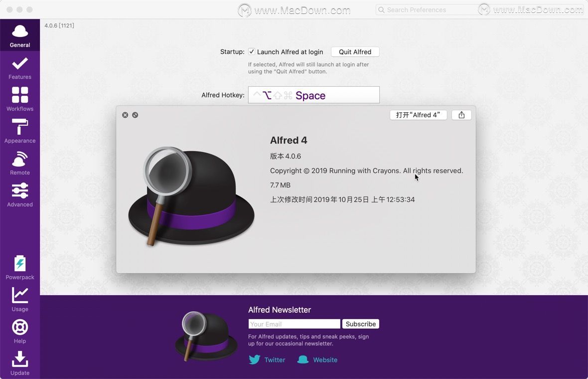Click the Your Email input field
588x379 pixels.
pos(294,324)
